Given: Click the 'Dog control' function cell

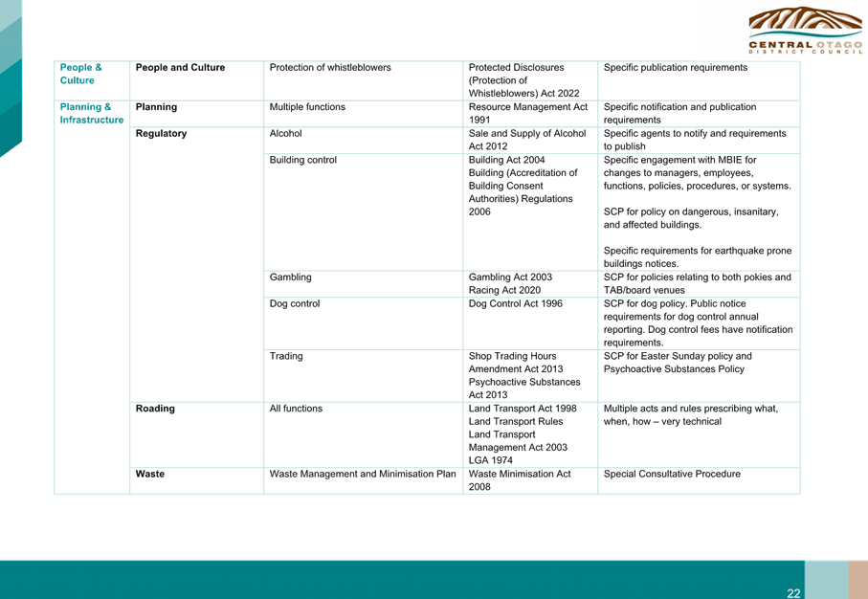Looking at the screenshot, I should (x=363, y=323).
